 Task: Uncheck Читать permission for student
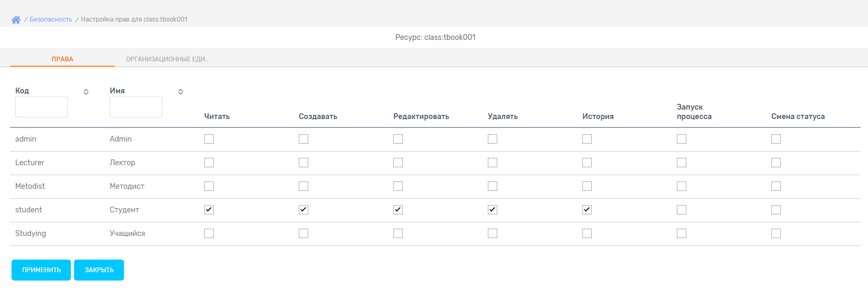point(209,210)
